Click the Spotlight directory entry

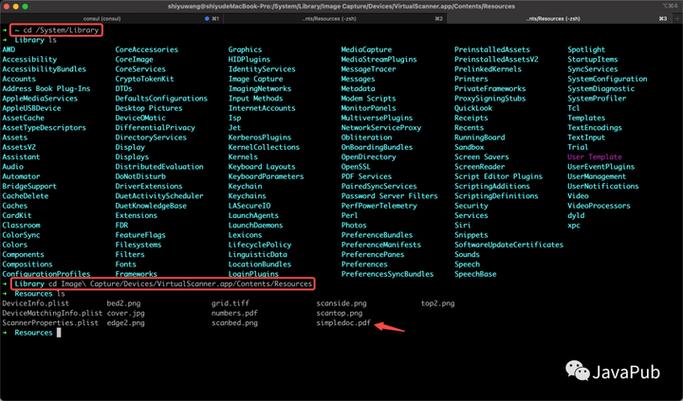tap(586, 49)
